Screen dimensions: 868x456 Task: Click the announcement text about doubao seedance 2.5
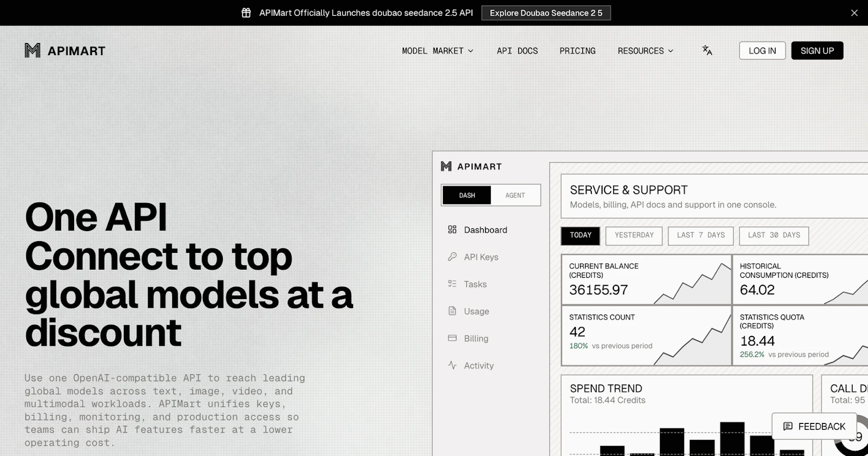tap(366, 13)
